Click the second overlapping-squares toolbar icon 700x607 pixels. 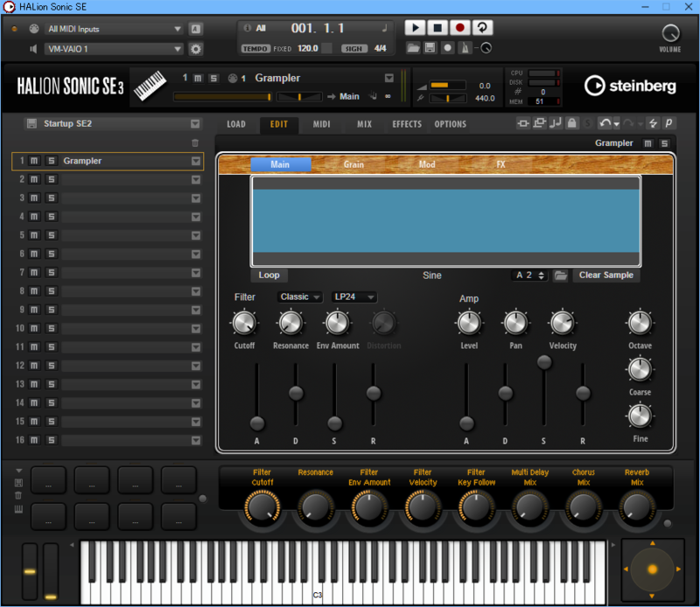coord(539,122)
